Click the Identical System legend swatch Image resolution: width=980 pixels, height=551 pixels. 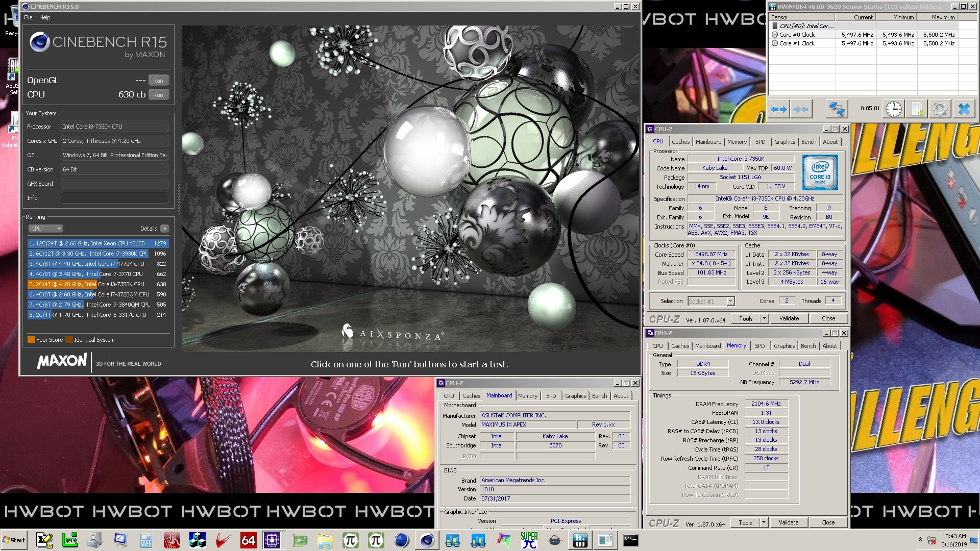click(69, 340)
